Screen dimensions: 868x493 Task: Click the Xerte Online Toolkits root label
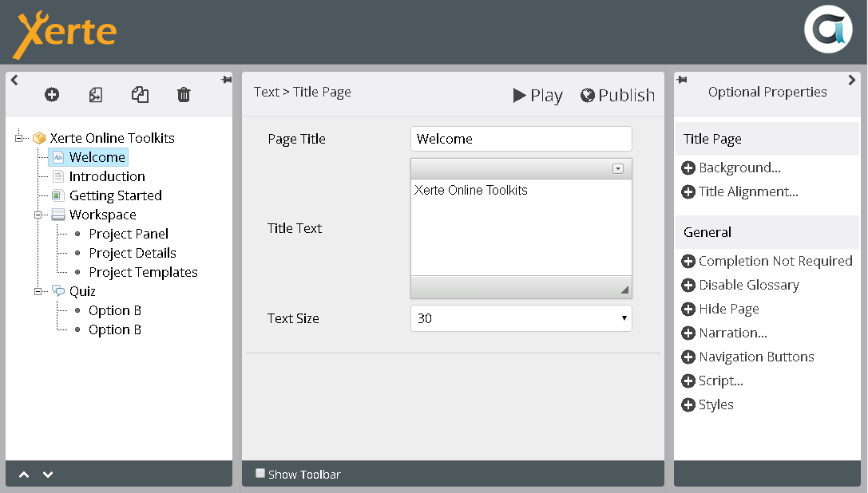(x=112, y=138)
